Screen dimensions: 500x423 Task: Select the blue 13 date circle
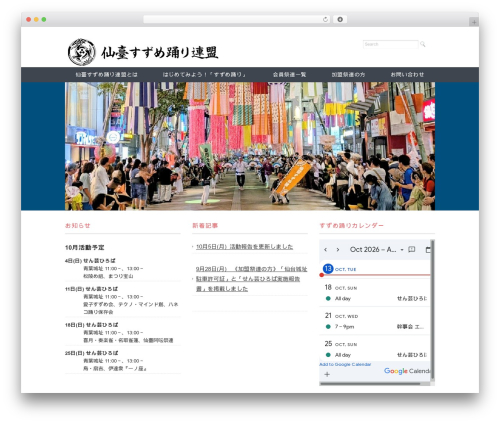coord(328,268)
